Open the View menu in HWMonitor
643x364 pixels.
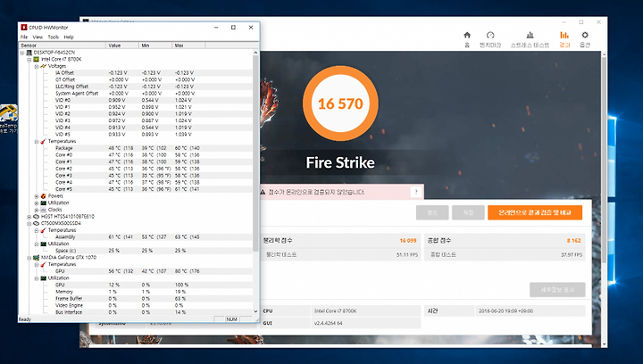click(x=38, y=37)
